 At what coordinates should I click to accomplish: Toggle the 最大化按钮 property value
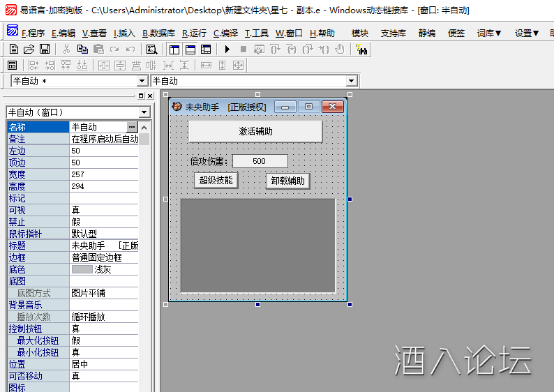pos(105,340)
